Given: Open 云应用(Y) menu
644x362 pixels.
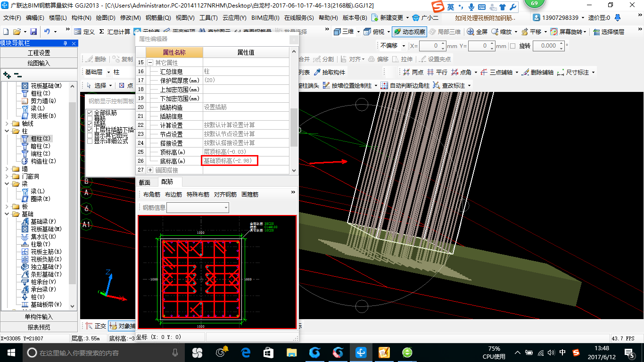Looking at the screenshot, I should point(234,17).
